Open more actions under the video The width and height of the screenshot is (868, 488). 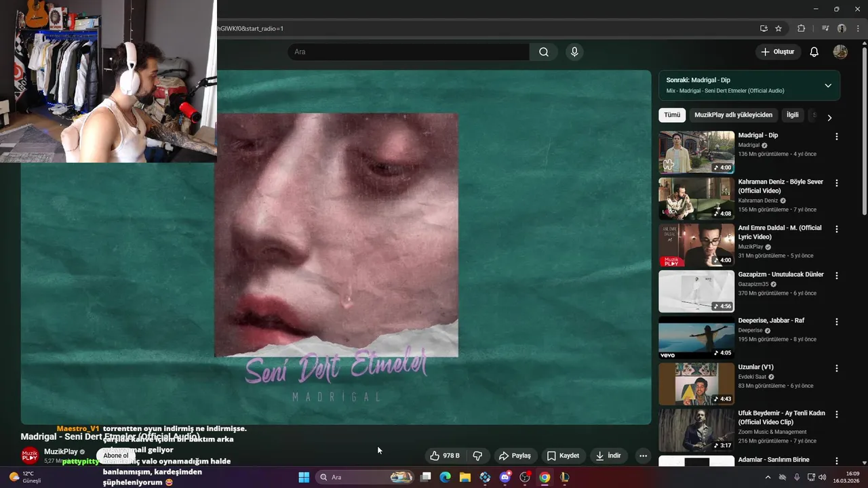pyautogui.click(x=643, y=455)
